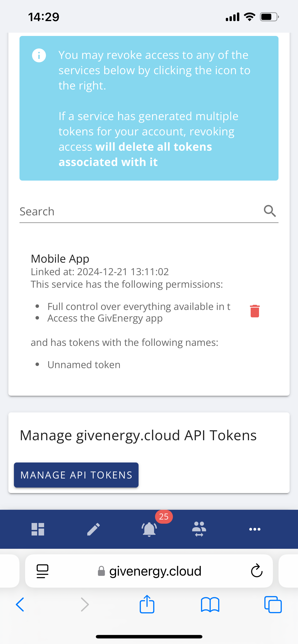298x644 pixels.
Task: Tap the Safari share icon
Action: point(147,604)
